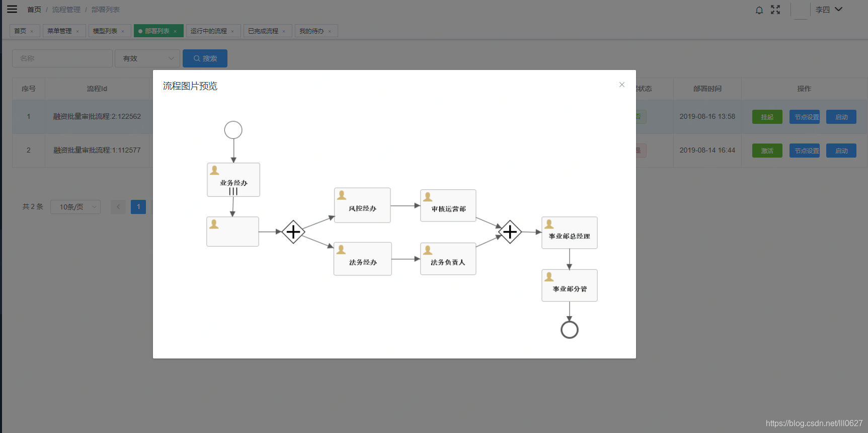Image resolution: width=868 pixels, height=433 pixels.
Task: Click the start event circle in diagram
Action: pyautogui.click(x=233, y=130)
